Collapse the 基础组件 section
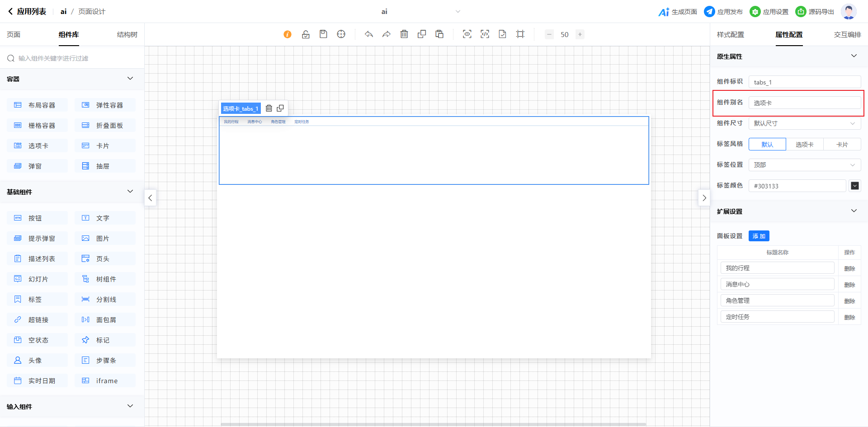The width and height of the screenshot is (868, 427). pyautogui.click(x=130, y=192)
